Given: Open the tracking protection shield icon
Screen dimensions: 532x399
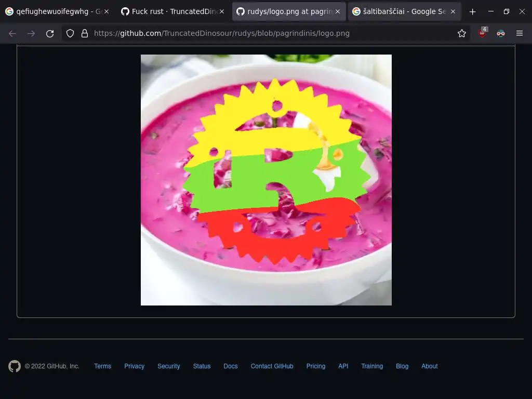Looking at the screenshot, I should (x=70, y=33).
